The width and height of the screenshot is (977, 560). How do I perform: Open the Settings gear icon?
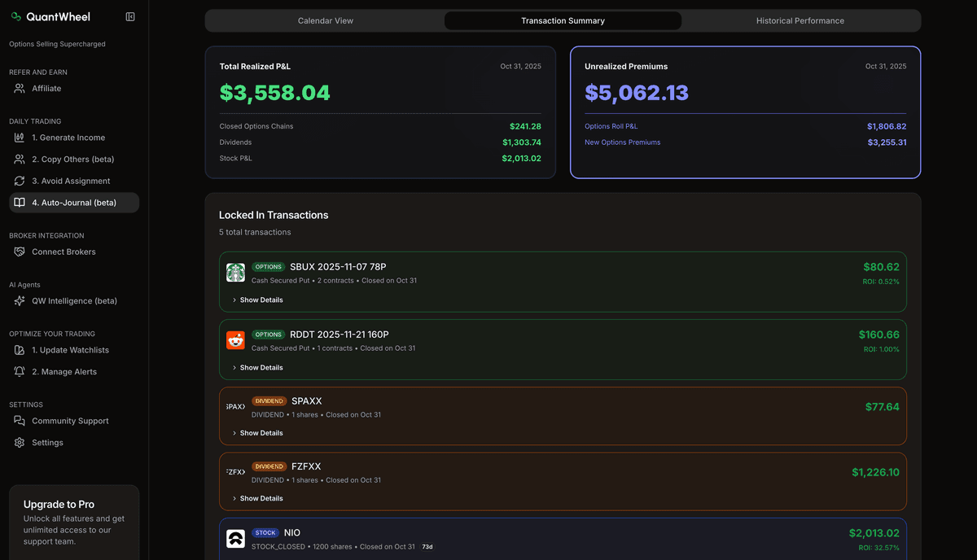pyautogui.click(x=20, y=442)
